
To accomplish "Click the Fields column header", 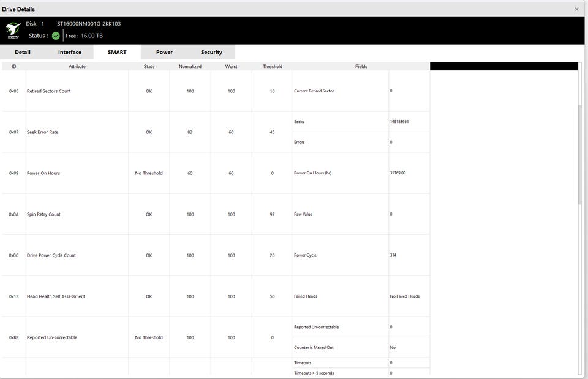I will [x=361, y=66].
